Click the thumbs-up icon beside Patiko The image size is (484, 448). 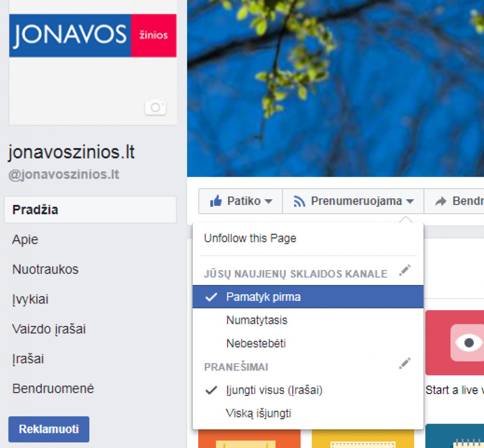click(x=216, y=201)
